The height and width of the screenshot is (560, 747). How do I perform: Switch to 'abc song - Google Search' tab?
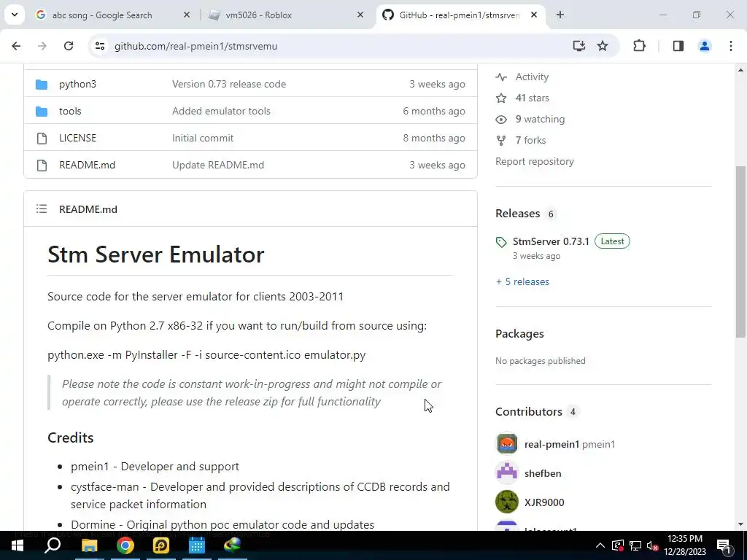112,15
